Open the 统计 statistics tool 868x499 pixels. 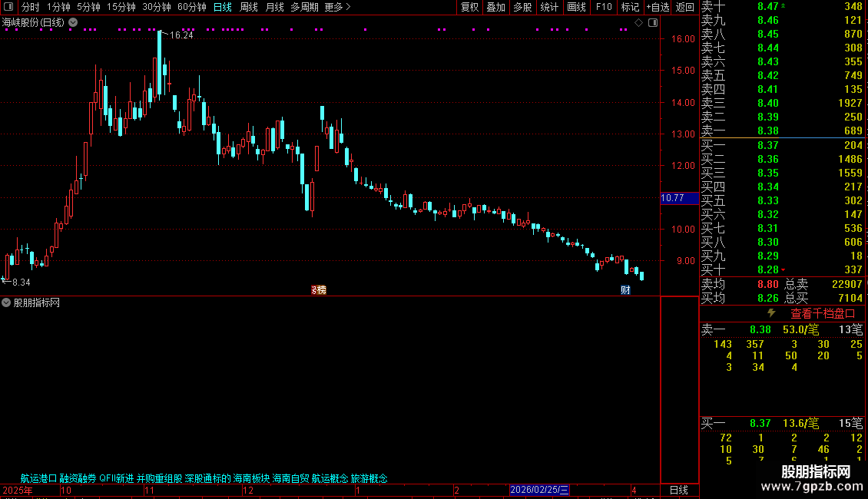[549, 7]
